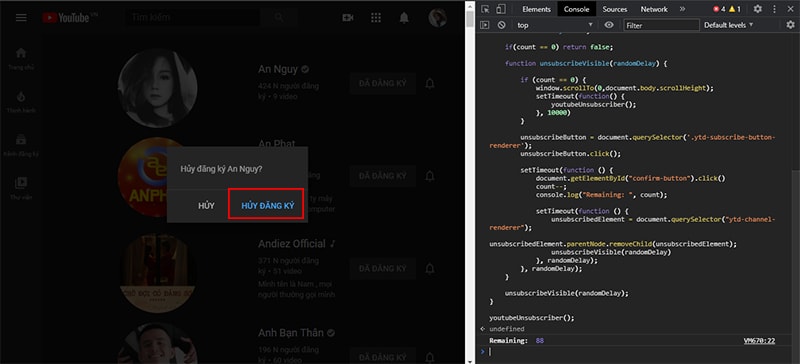Open the account avatar menu
Screen dimensions: 800x364
(x=438, y=18)
